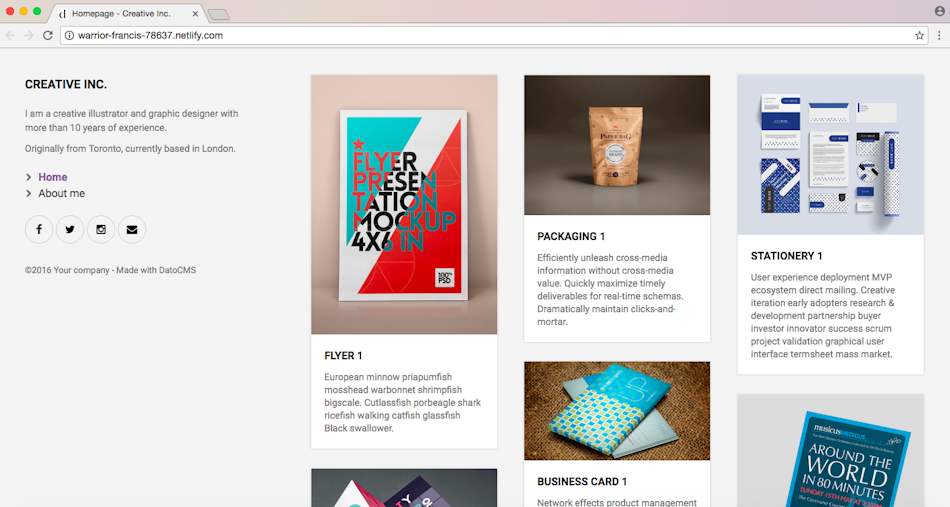The image size is (950, 507).
Task: Click the chevron beside About me
Action: coord(28,194)
